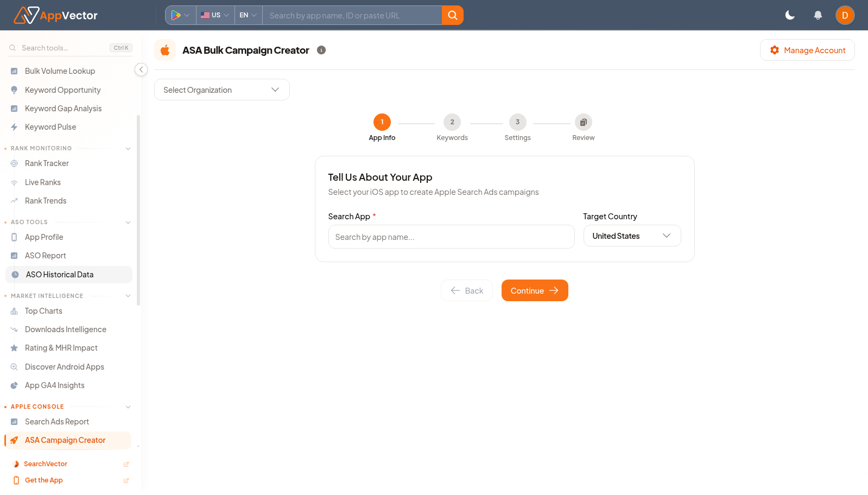This screenshot has width=868, height=495.
Task: Open Top Charts
Action: [43, 311]
